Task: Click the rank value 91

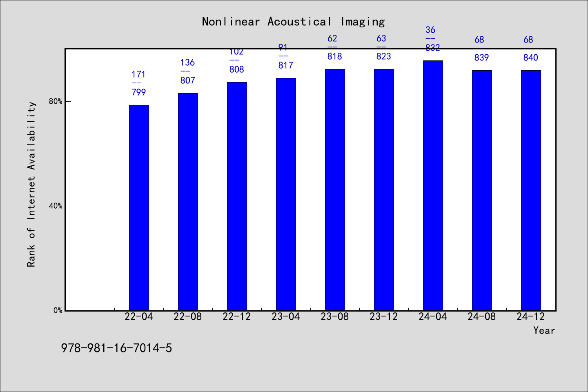Action: (x=283, y=47)
